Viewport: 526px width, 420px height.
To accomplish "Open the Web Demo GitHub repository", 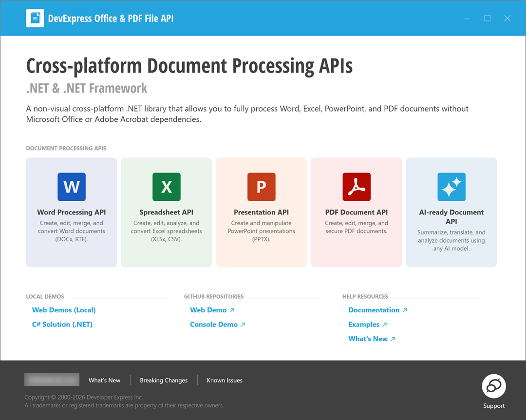I will (x=208, y=310).
